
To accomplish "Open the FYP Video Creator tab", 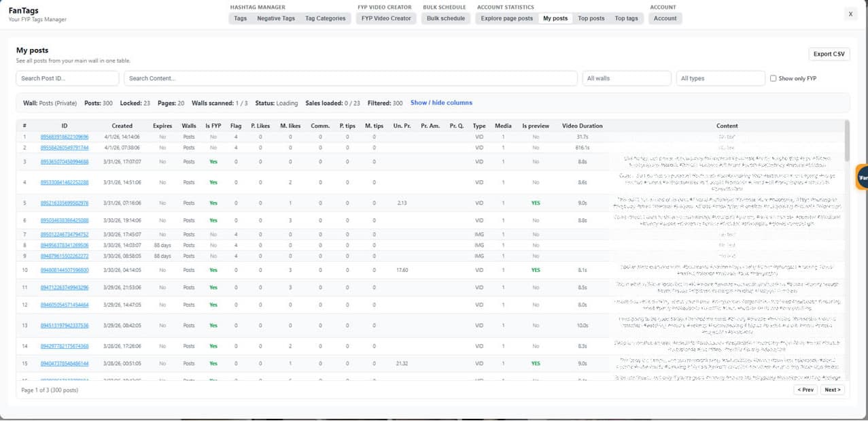I will tap(386, 18).
